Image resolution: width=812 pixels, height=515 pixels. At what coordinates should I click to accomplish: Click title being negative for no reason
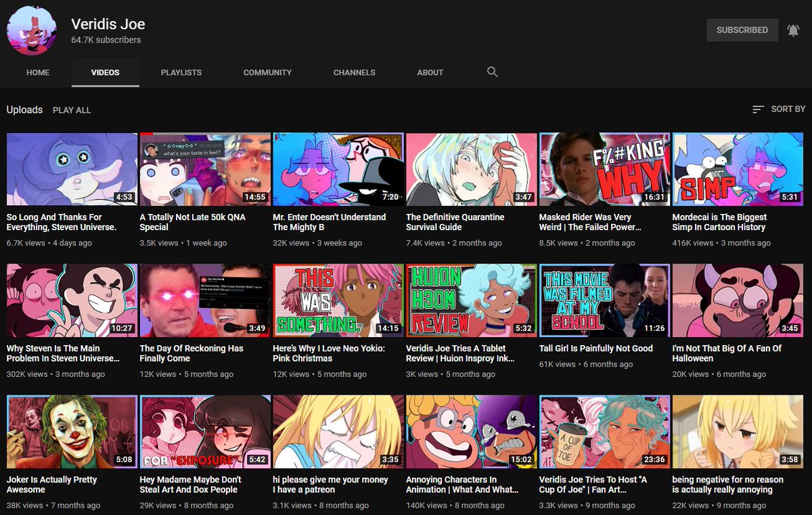(728, 485)
